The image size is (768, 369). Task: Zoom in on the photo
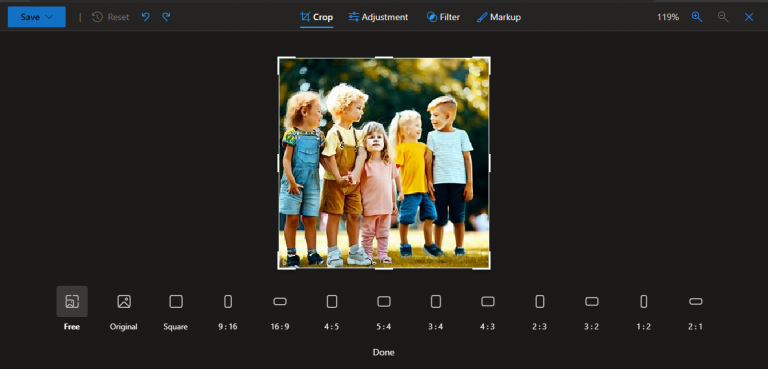pos(696,17)
